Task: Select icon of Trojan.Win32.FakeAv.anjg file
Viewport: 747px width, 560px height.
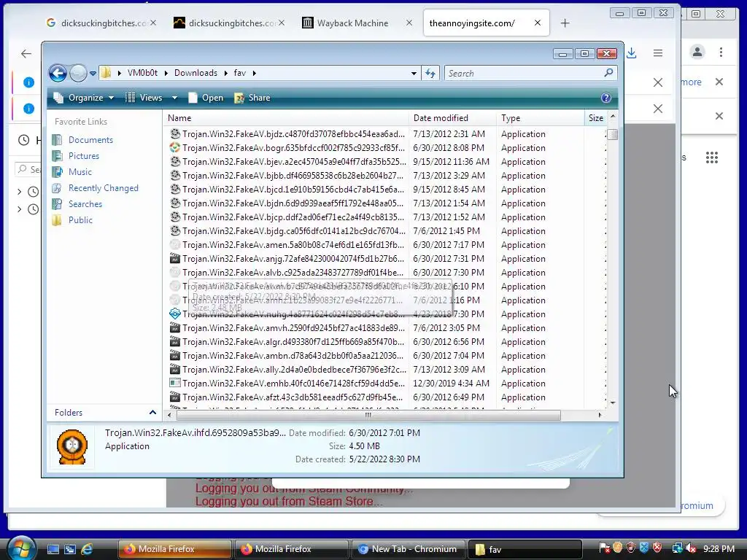Action: point(175,259)
